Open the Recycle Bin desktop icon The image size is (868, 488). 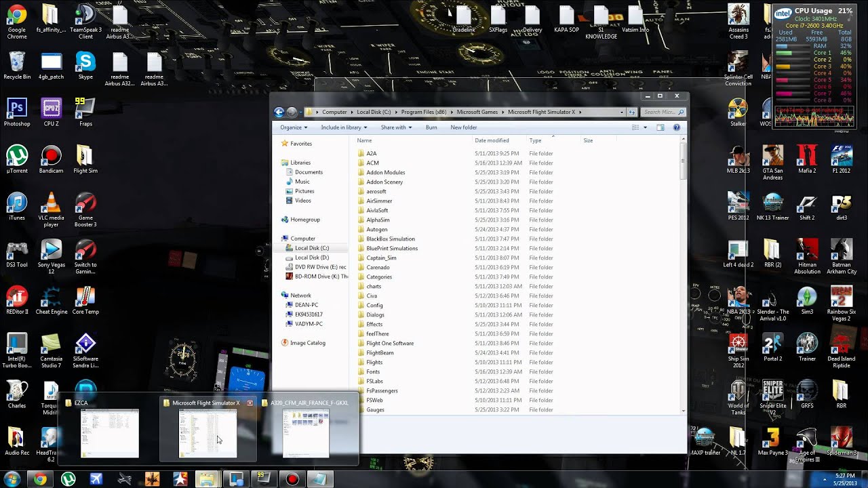[x=17, y=65]
